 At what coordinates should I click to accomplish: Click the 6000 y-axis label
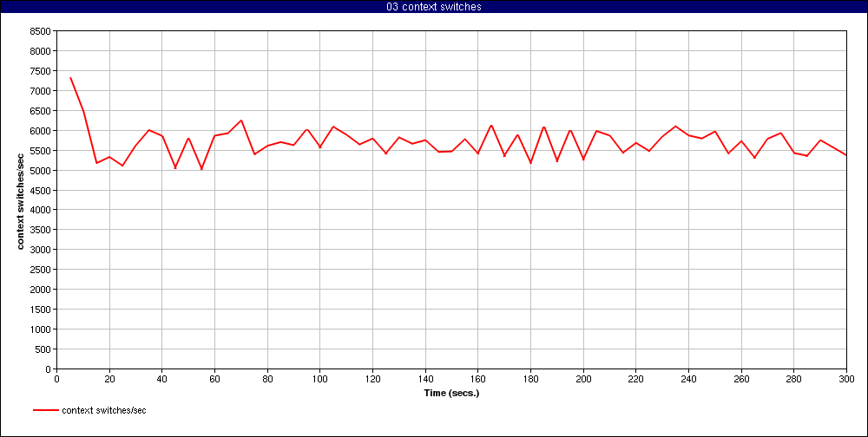tap(42, 131)
